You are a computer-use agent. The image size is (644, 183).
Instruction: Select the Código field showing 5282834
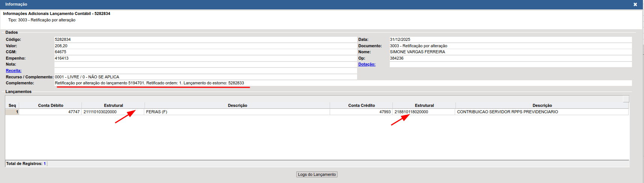coord(205,39)
